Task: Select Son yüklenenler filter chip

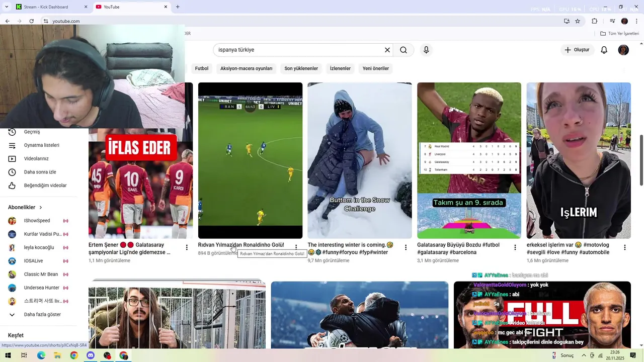Action: coord(301,68)
